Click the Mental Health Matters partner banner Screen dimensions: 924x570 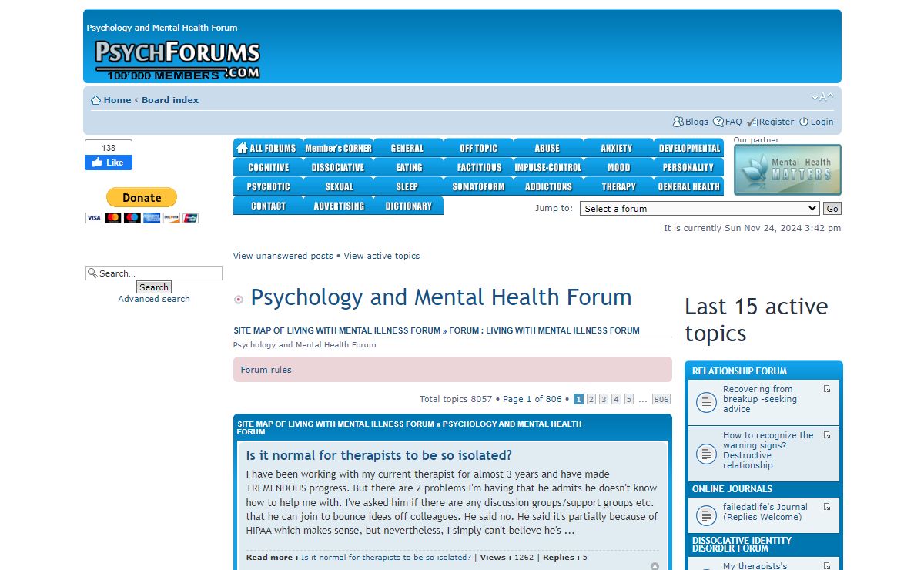coord(787,169)
